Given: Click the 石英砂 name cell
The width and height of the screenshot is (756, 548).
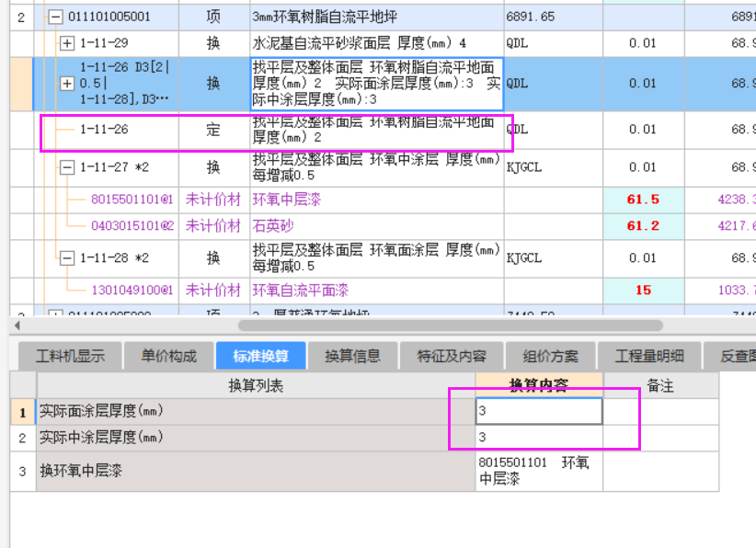Looking at the screenshot, I should click(x=377, y=226).
